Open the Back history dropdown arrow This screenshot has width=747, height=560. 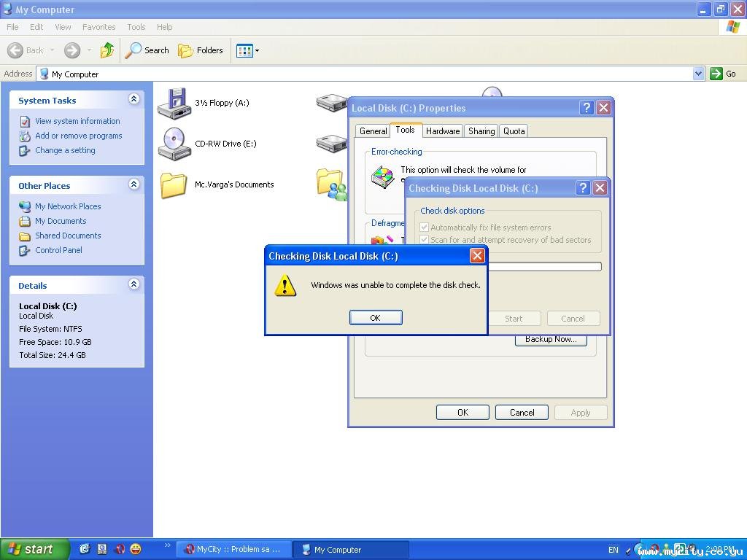pos(52,50)
